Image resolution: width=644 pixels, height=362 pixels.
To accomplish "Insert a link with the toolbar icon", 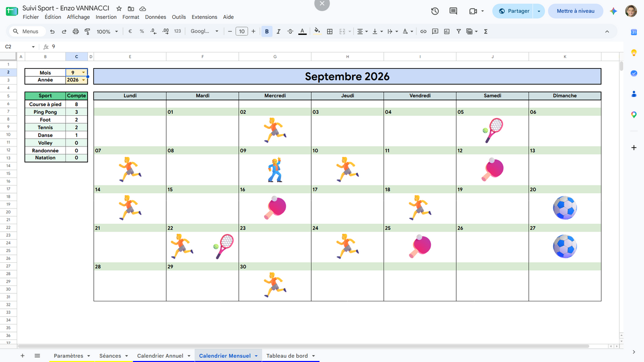I will tap(423, 32).
